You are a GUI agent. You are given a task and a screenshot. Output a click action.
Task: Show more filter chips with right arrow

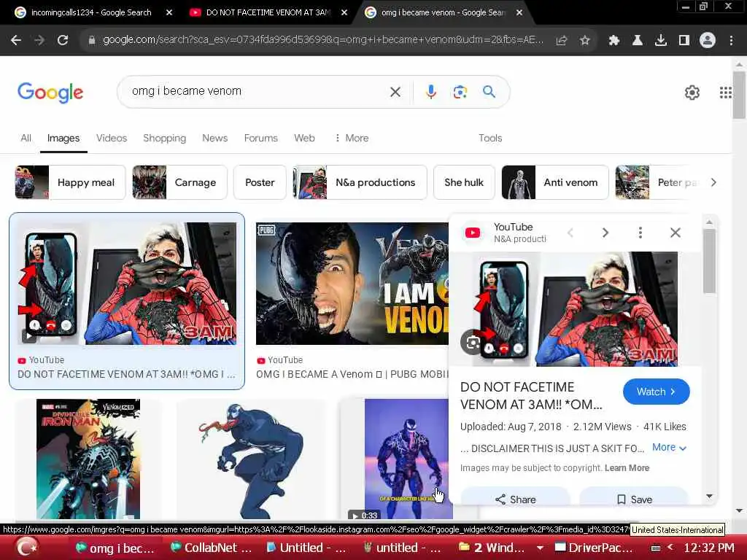(713, 182)
